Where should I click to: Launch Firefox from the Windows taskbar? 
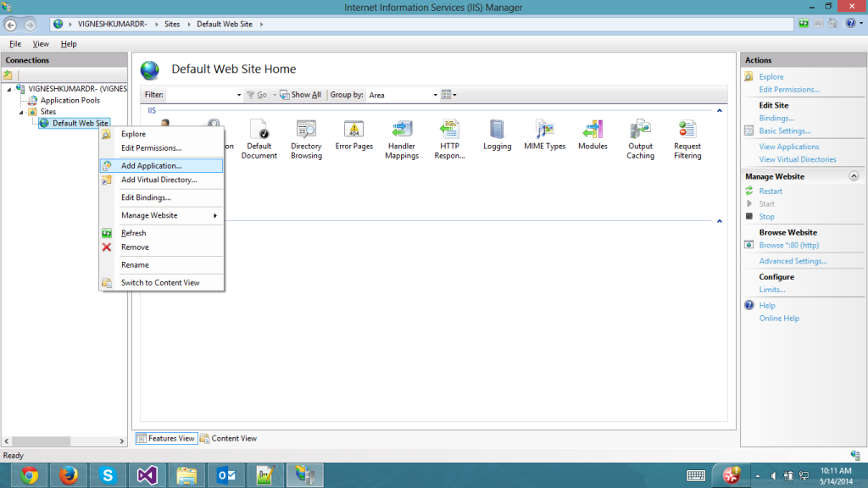coord(69,475)
